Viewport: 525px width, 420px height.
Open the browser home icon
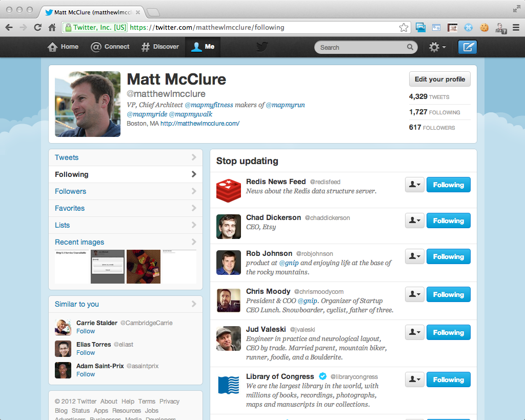(52, 28)
